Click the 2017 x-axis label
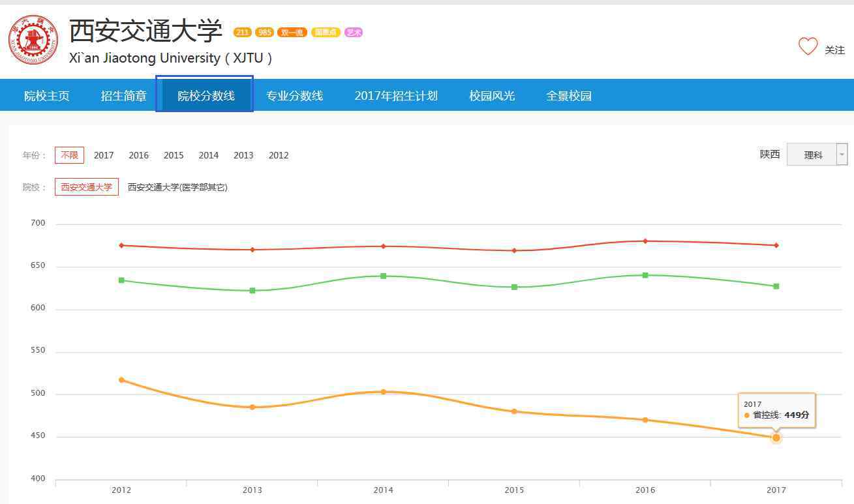Viewport: 854px width, 504px height. (776, 490)
